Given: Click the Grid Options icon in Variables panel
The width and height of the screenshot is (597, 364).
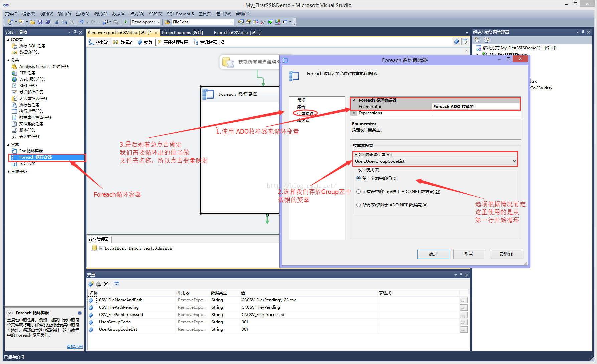Looking at the screenshot, I should [116, 284].
